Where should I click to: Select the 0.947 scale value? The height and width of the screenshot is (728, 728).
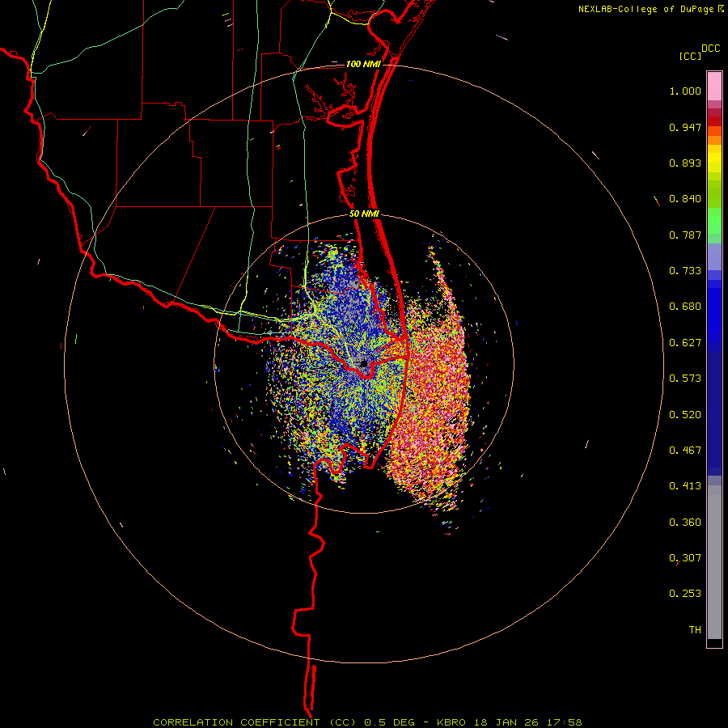(x=685, y=127)
